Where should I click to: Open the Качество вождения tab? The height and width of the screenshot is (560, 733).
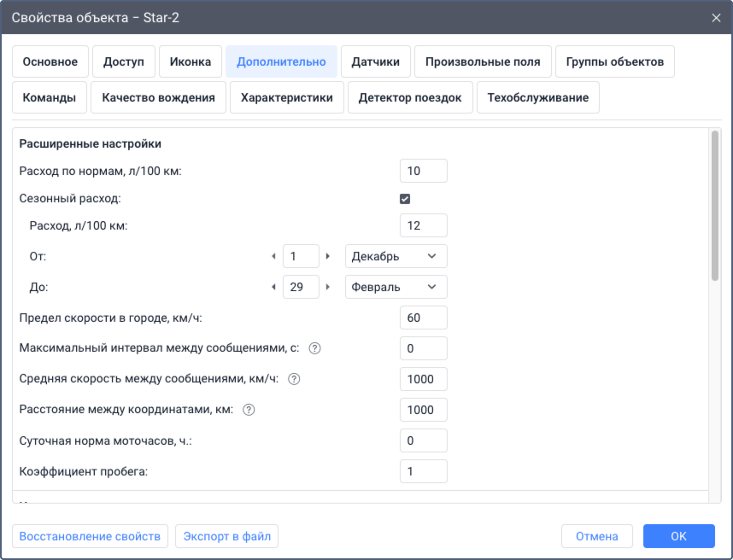pos(158,97)
